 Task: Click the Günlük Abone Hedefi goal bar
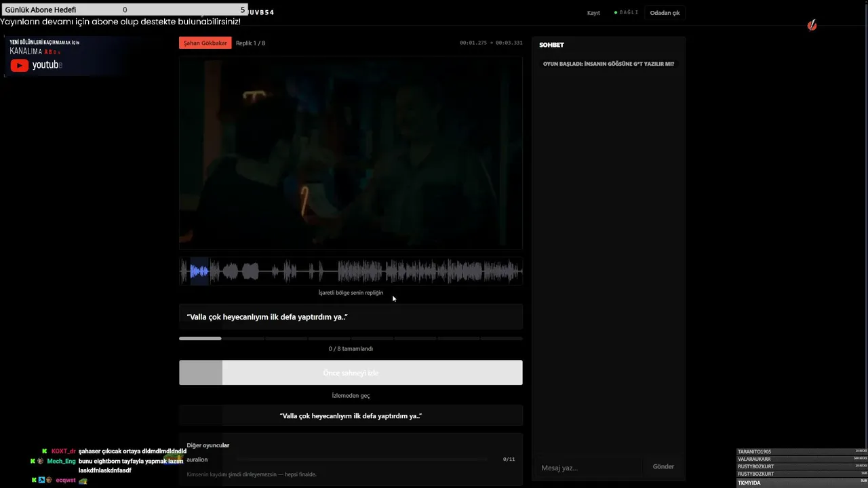pyautogui.click(x=125, y=10)
